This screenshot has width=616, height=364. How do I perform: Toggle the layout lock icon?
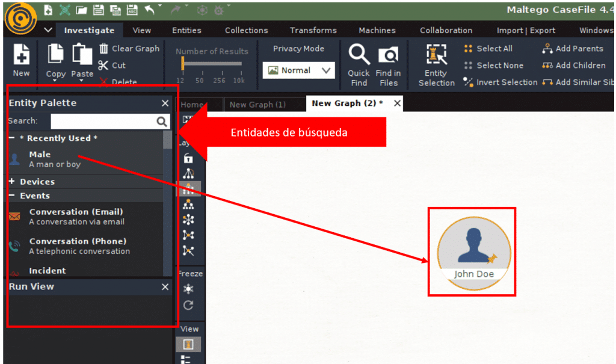[x=188, y=158]
